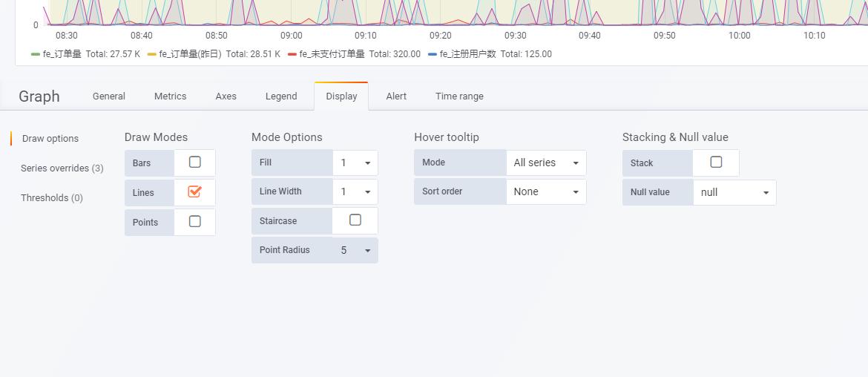Turn on the Stack checkbox
The image size is (868, 377).
(716, 162)
